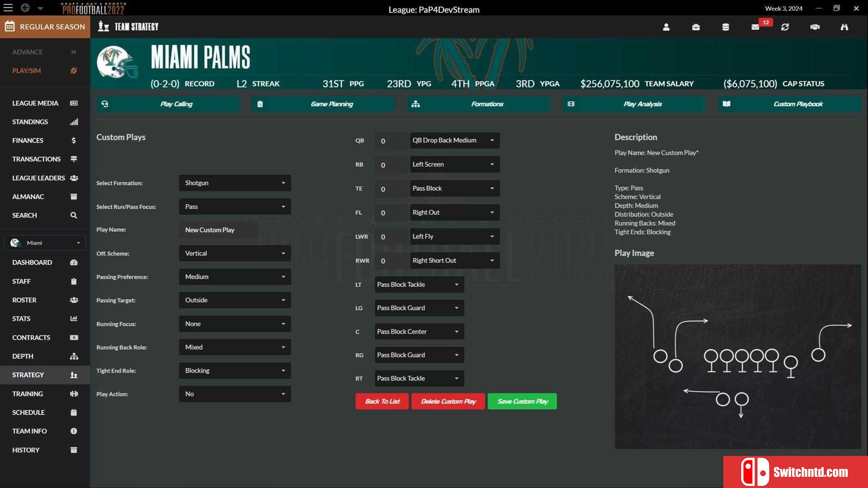Open the Tight End Role Blocking dropdown

coord(235,371)
